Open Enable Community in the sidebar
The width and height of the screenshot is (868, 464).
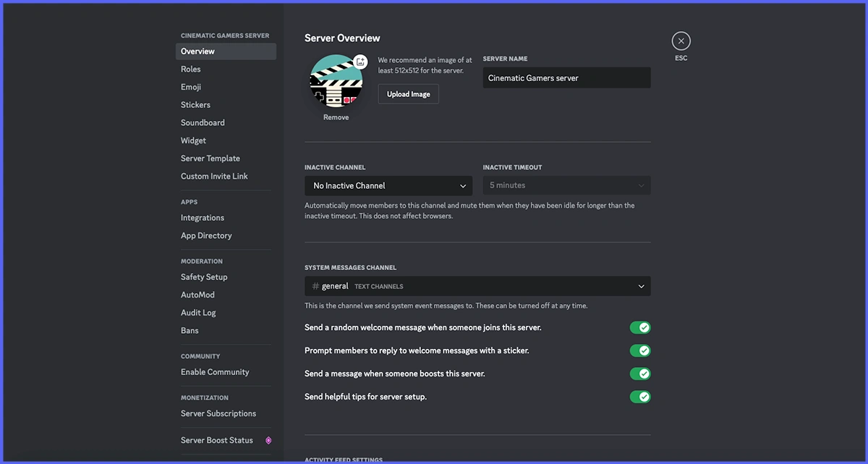(215, 372)
